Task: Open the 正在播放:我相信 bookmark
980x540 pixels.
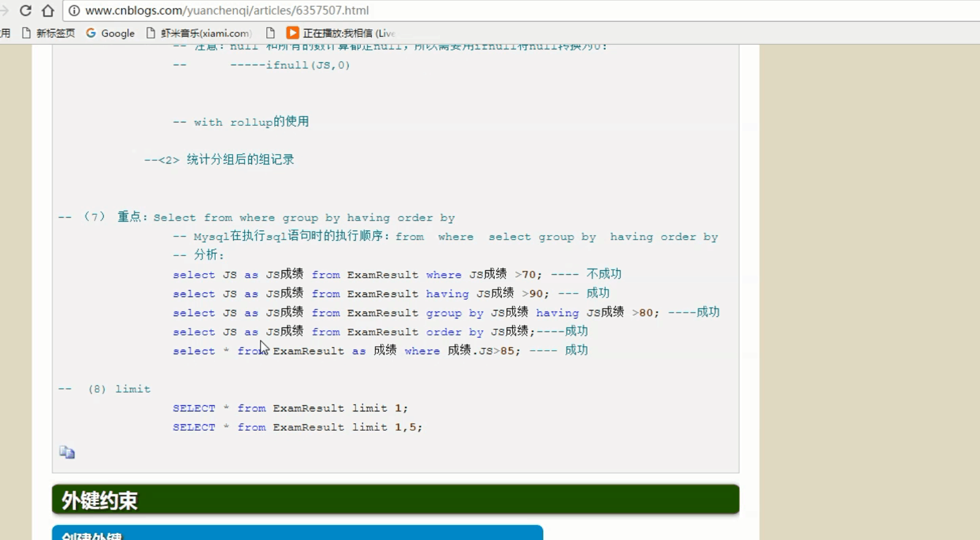Action: click(x=341, y=33)
